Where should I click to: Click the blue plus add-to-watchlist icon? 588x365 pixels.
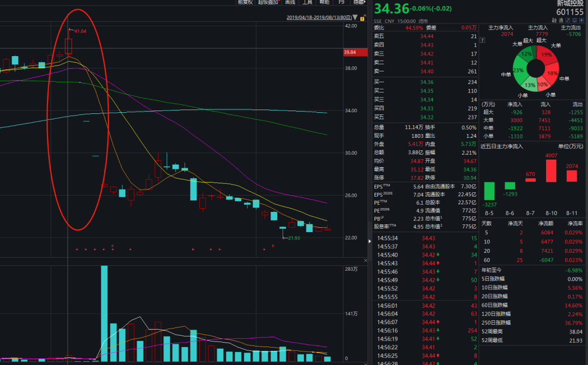[581, 20]
